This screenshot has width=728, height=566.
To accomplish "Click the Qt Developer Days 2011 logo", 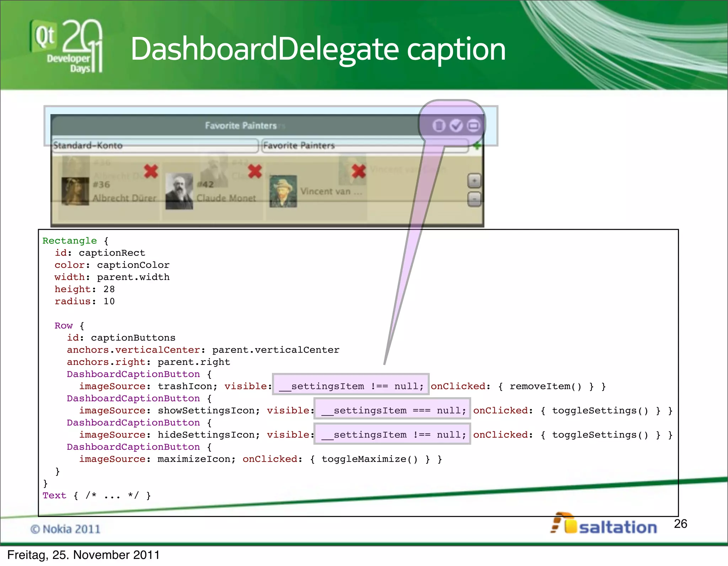I will click(x=66, y=46).
